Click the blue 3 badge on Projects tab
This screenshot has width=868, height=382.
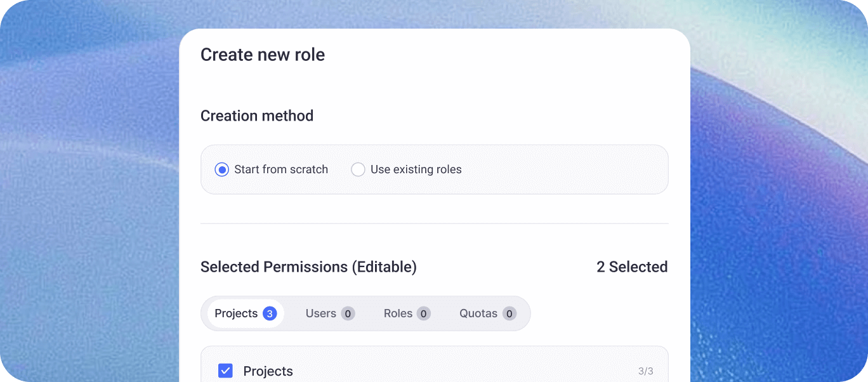270,313
